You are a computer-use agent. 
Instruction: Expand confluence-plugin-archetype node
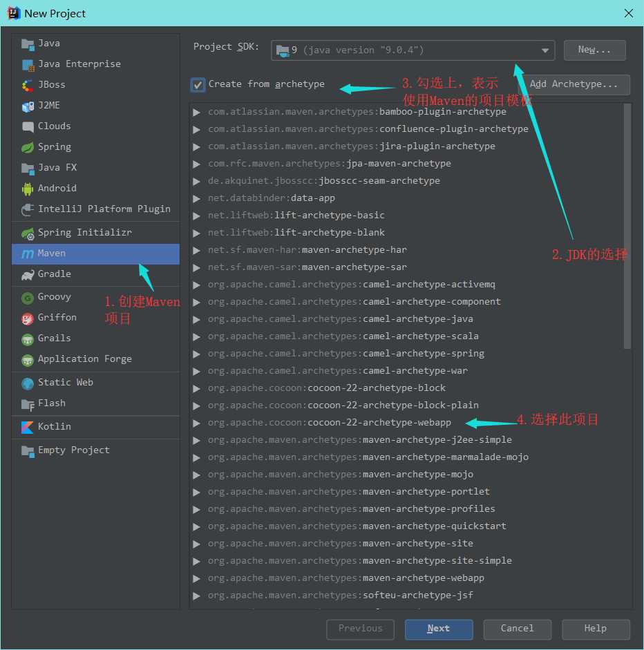point(196,129)
